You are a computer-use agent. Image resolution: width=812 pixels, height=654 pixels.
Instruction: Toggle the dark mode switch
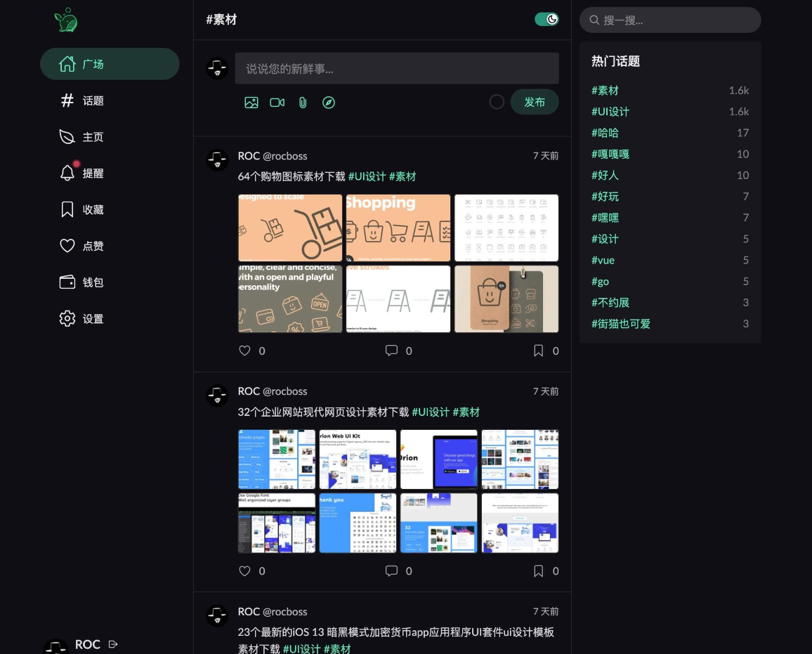tap(546, 19)
